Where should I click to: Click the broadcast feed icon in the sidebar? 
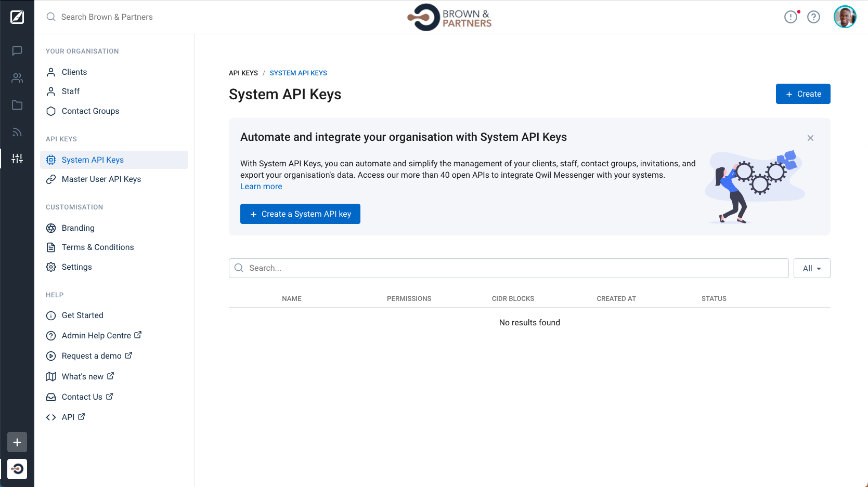coord(17,131)
